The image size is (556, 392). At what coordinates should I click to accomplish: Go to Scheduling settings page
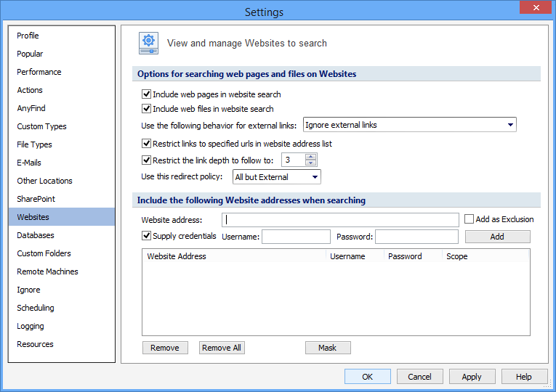pyautogui.click(x=36, y=308)
